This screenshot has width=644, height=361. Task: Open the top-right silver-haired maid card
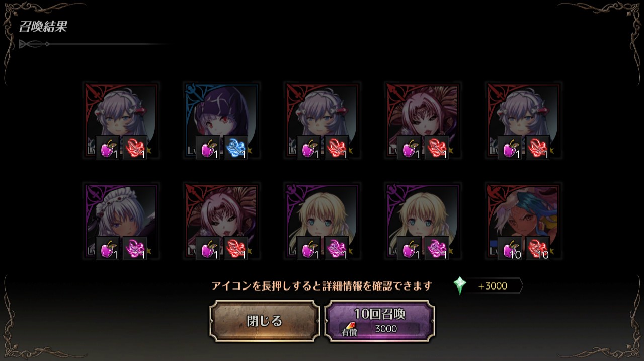tap(523, 120)
